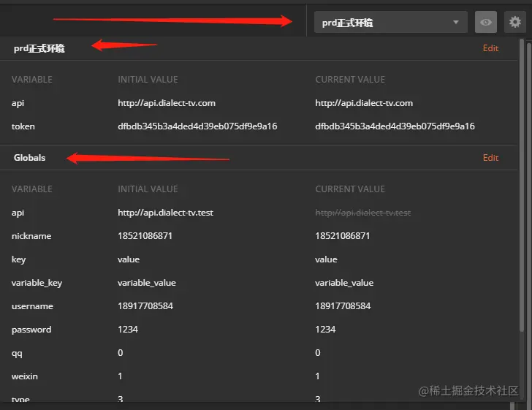Click nickname current value 18521086871

coord(342,236)
